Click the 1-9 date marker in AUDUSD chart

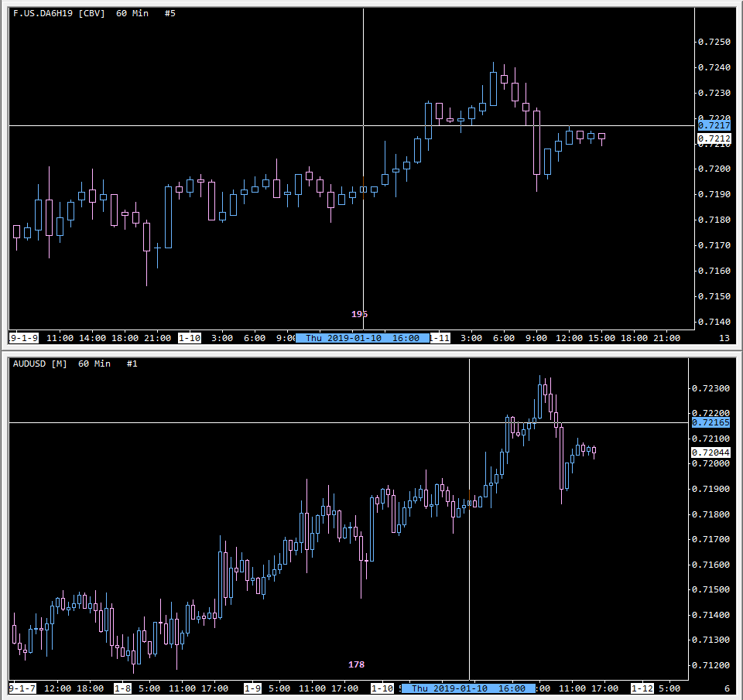tap(252, 688)
